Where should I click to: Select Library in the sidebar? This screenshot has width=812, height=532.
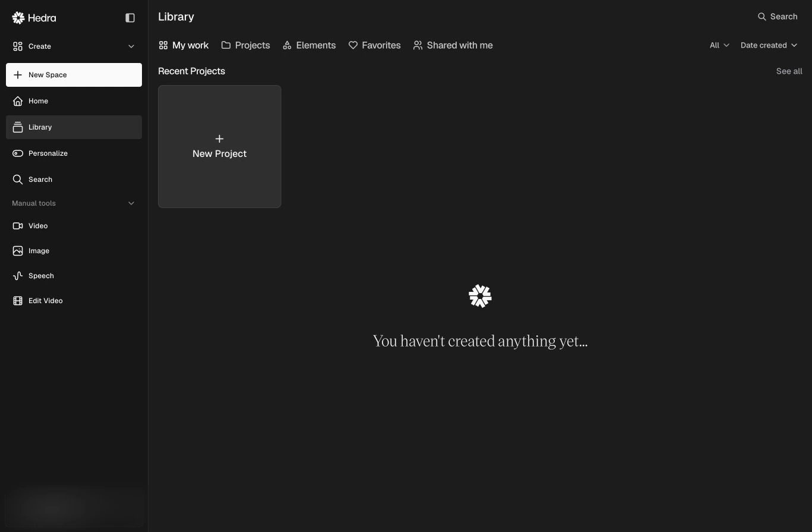point(74,127)
